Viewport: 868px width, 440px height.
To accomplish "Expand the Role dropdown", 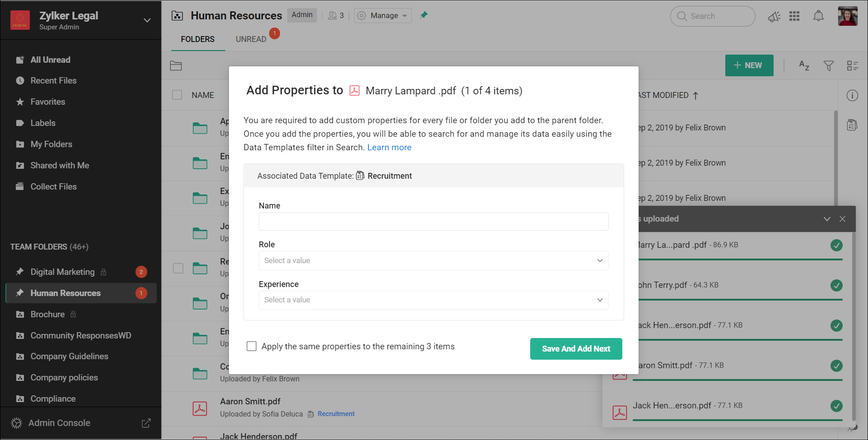I will click(434, 261).
